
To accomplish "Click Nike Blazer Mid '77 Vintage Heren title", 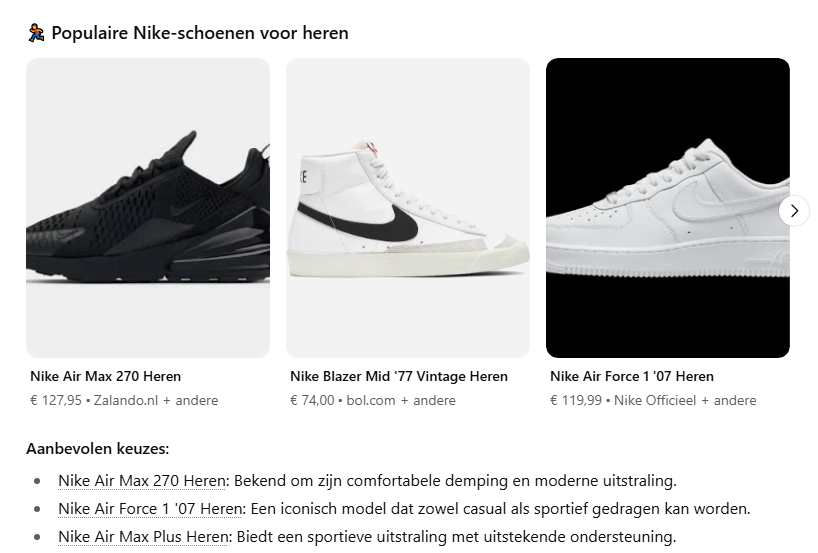I will point(399,376).
